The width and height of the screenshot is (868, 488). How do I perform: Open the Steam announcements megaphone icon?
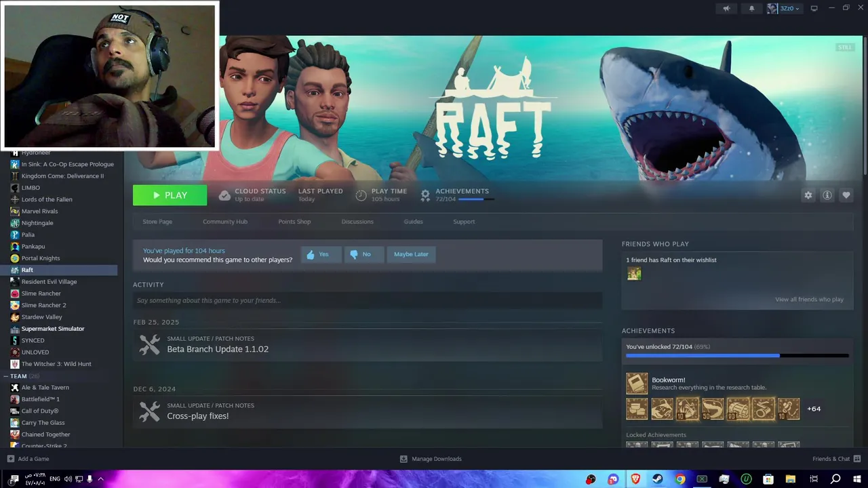click(x=727, y=8)
